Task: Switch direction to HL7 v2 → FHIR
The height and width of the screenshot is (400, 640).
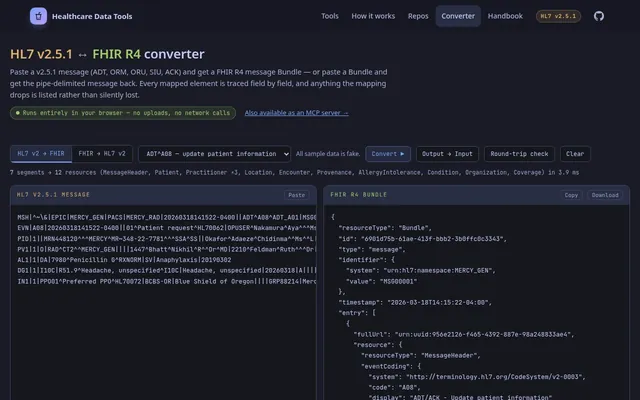Action: click(41, 154)
